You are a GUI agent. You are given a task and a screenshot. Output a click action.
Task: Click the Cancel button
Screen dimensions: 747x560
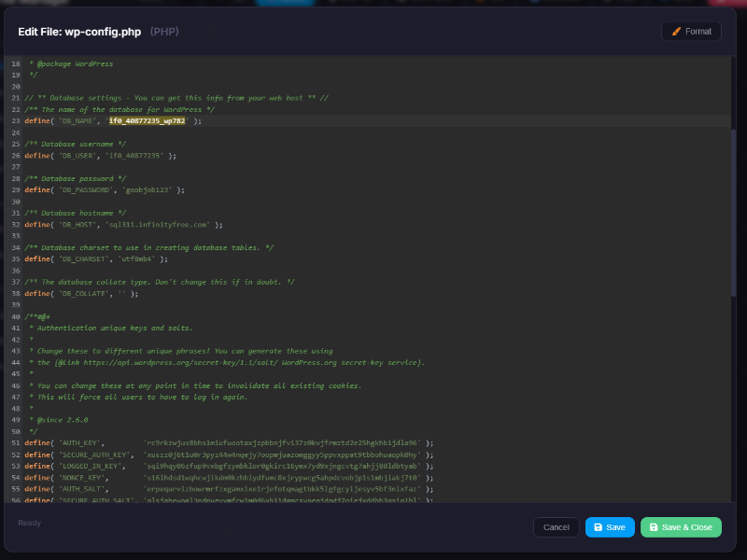coord(556,527)
